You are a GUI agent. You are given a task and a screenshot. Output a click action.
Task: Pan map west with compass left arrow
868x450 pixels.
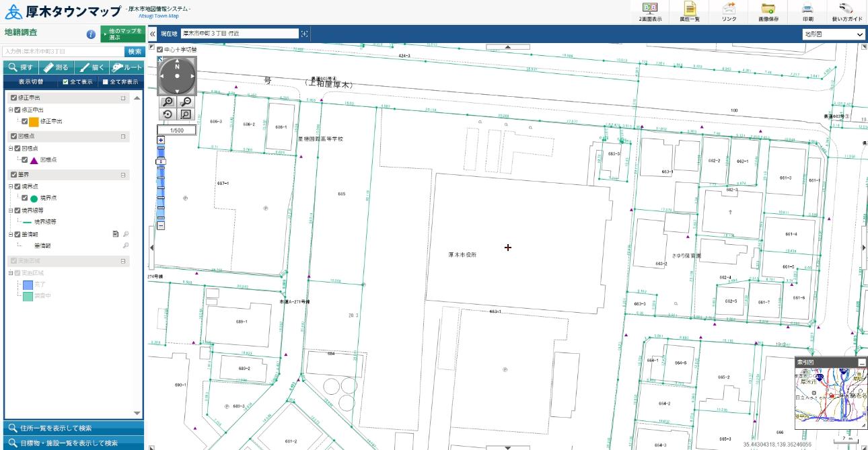(162, 75)
